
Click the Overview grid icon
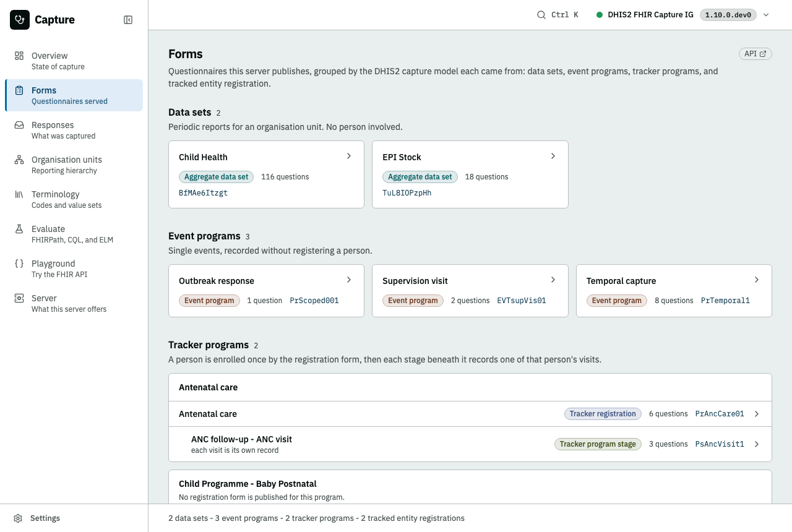19,56
